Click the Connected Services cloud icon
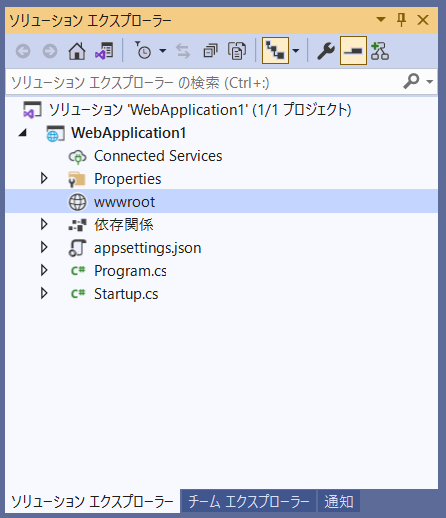The width and height of the screenshot is (446, 518). click(77, 156)
